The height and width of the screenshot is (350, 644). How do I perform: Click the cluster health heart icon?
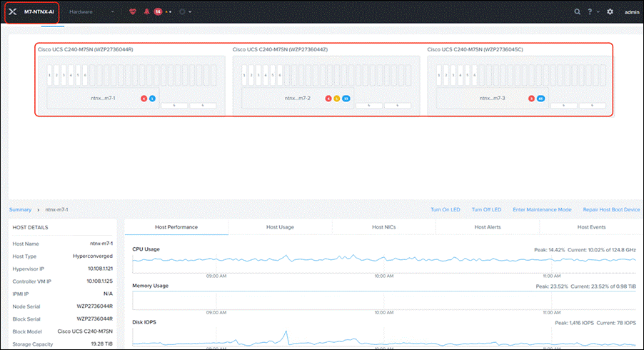pos(133,12)
